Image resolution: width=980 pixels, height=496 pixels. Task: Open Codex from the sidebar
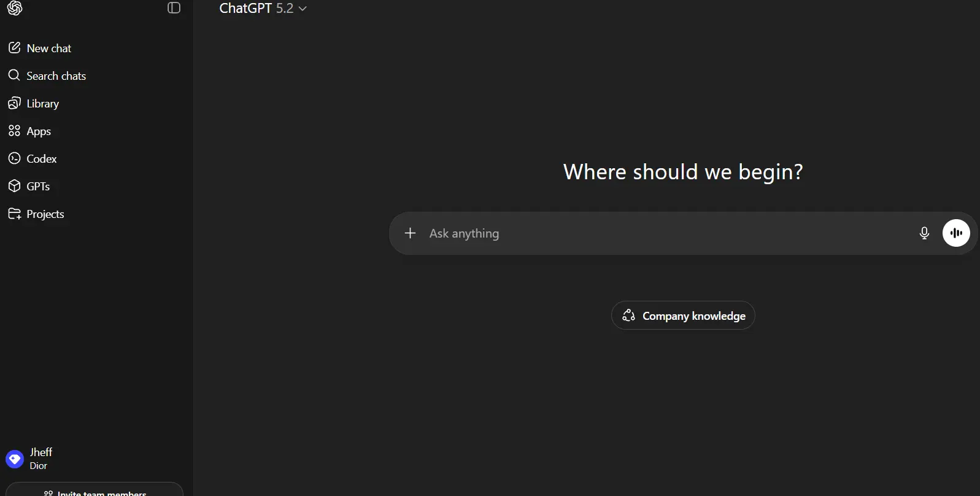point(33,158)
